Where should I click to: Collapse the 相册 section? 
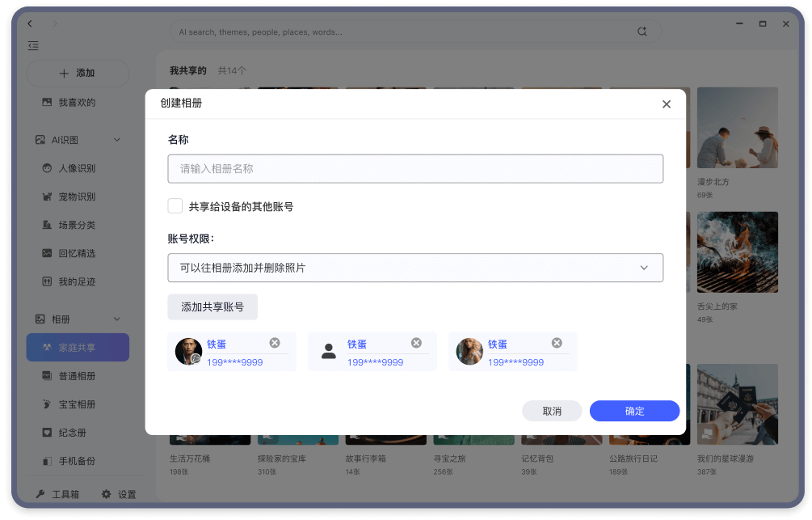116,319
